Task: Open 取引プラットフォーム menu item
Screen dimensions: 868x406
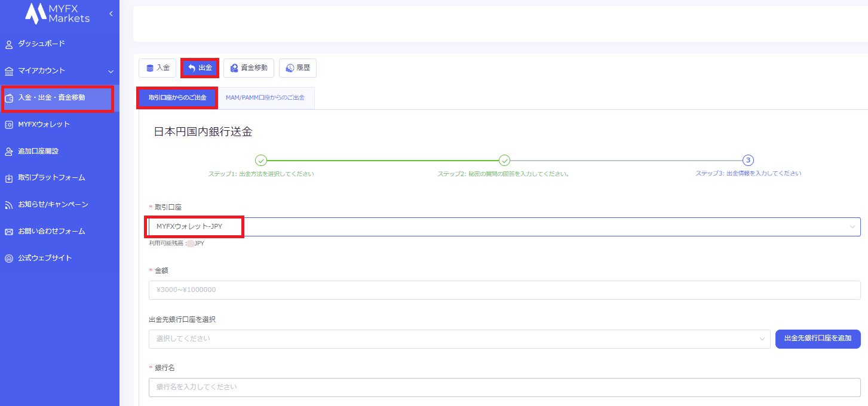Action: tap(60, 177)
